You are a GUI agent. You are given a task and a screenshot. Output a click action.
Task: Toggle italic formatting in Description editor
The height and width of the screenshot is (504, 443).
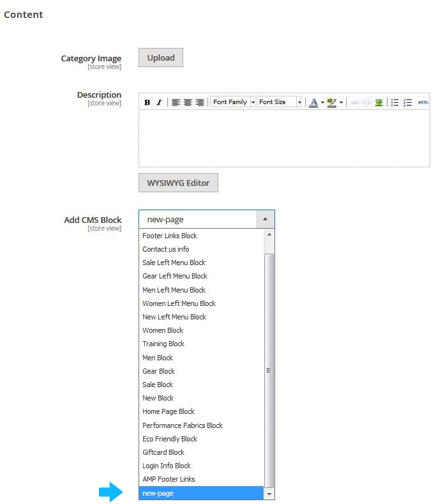coord(159,103)
